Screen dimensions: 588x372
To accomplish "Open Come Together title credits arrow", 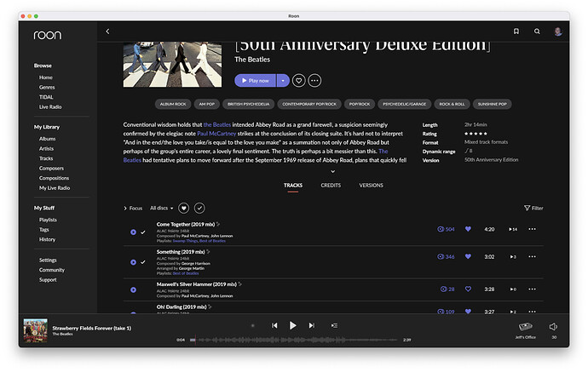I will point(218,224).
